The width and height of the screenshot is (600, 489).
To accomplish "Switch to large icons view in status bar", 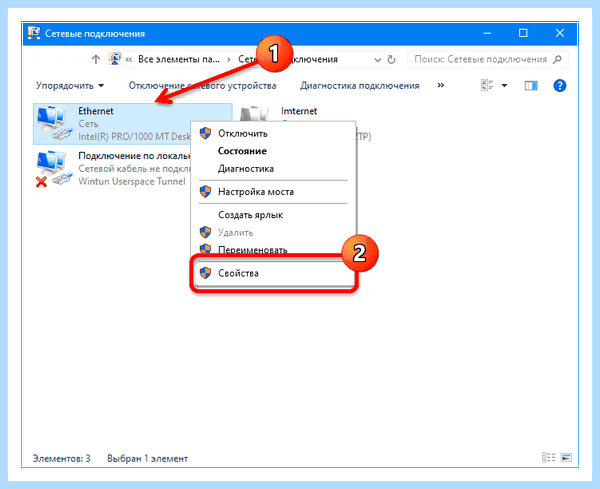I will (566, 457).
